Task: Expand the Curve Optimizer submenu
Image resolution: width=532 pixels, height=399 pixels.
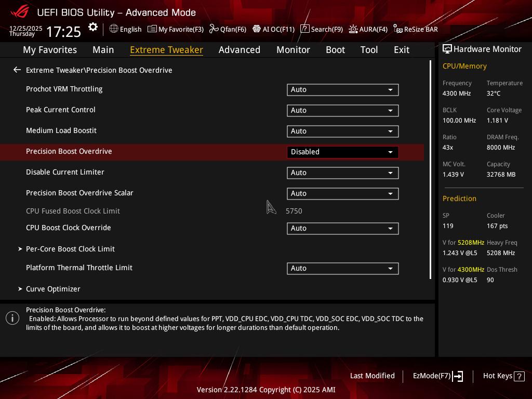Action: pos(53,289)
